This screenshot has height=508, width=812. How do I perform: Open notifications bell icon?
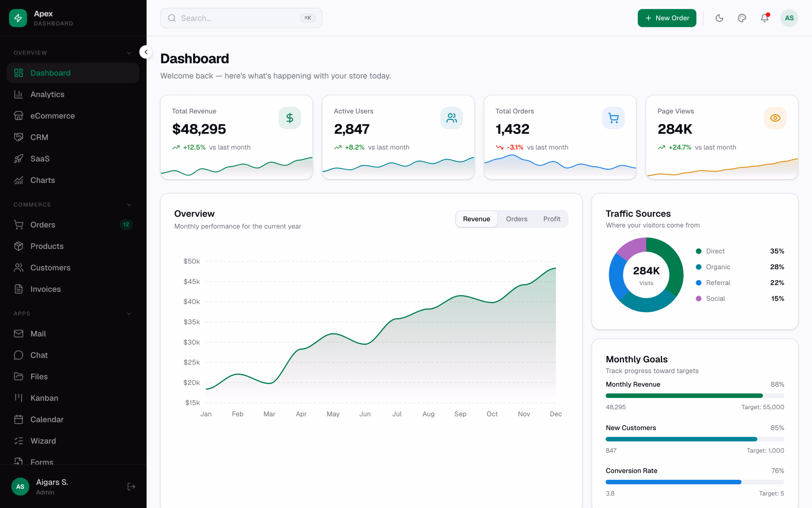(x=764, y=18)
